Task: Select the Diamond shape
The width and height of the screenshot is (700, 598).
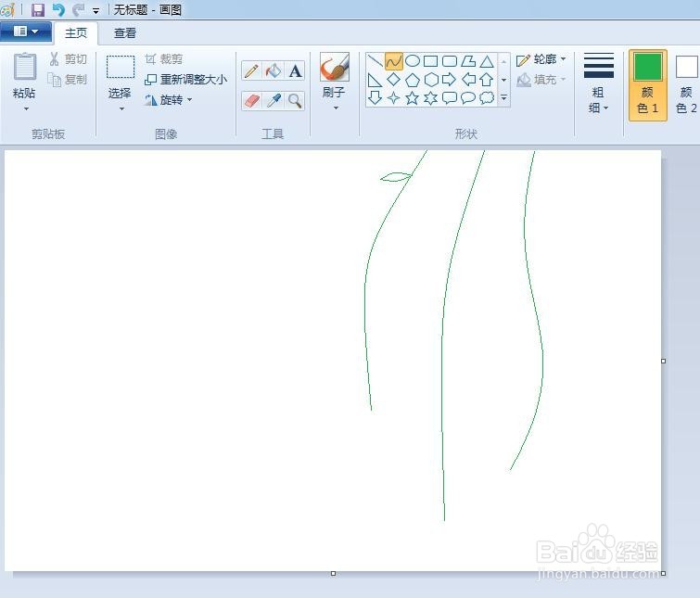Action: click(394, 80)
